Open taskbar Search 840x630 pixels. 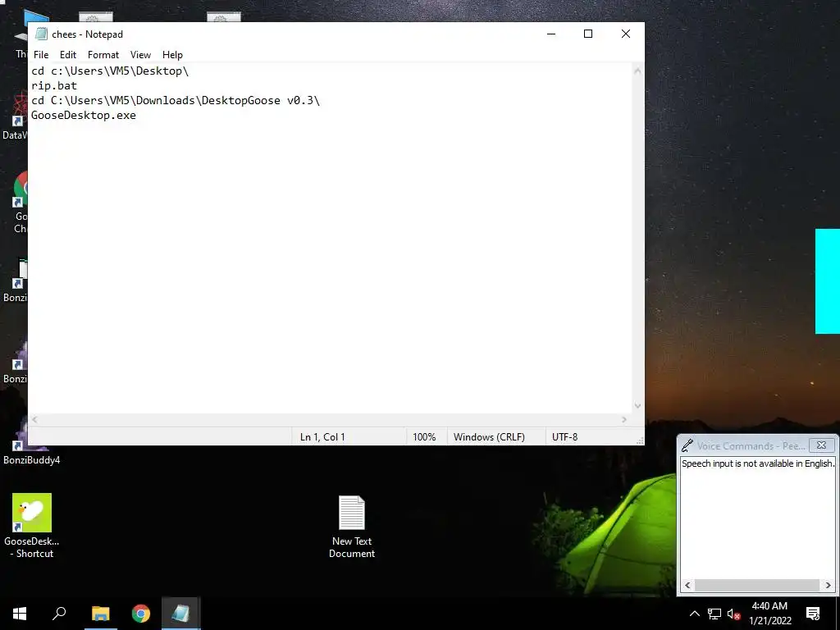click(59, 614)
